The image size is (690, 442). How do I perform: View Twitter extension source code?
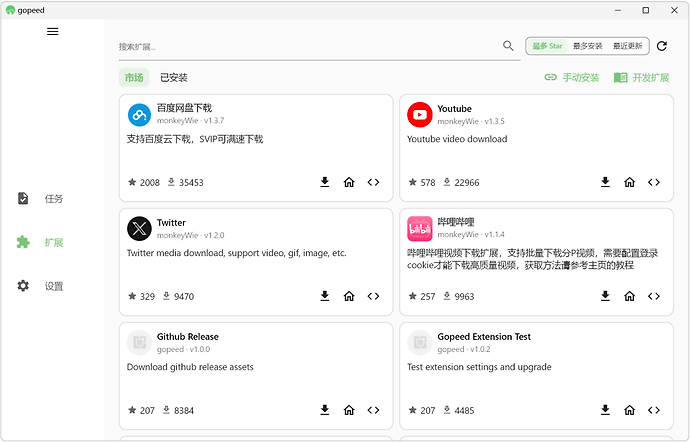click(x=373, y=296)
